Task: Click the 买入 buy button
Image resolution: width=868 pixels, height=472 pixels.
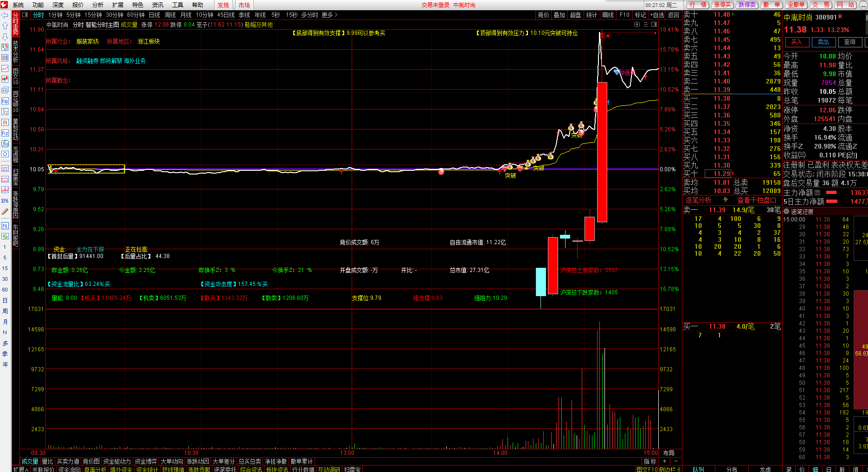Action: coord(797,42)
